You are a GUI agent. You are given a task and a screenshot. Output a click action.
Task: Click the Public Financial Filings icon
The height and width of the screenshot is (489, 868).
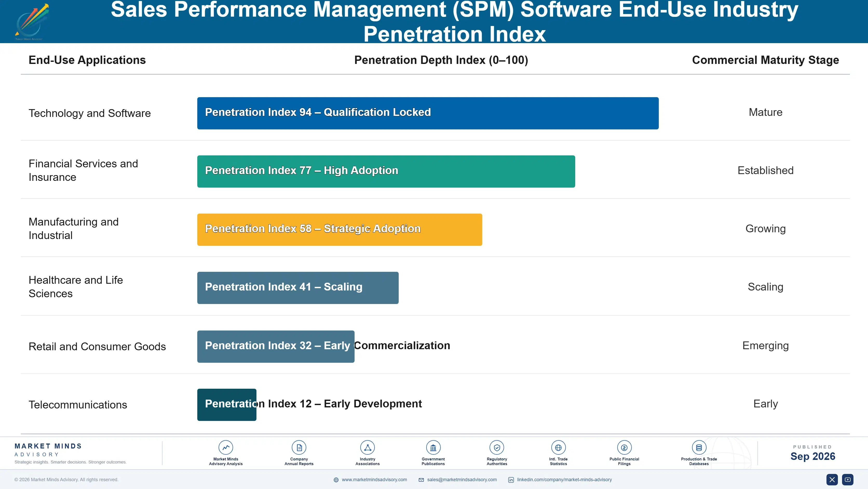click(624, 447)
